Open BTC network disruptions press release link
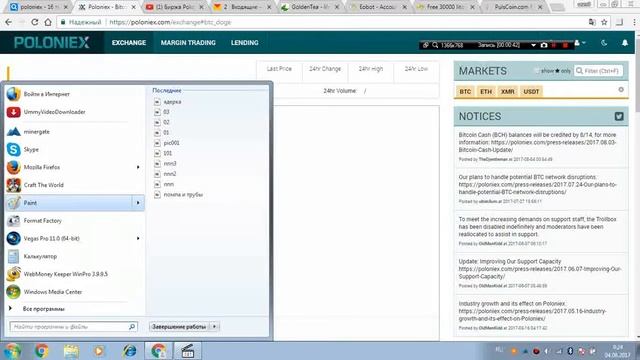This screenshot has width=640, height=360. pyautogui.click(x=538, y=188)
